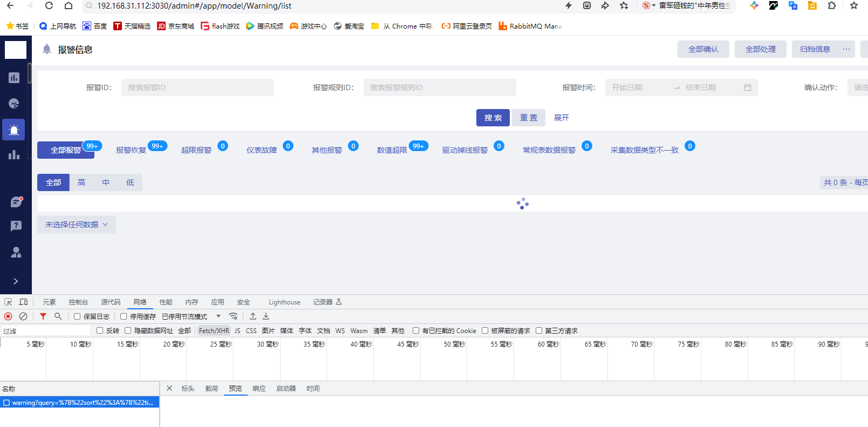
Task: Open network search magnifier icon
Action: pos(58,316)
